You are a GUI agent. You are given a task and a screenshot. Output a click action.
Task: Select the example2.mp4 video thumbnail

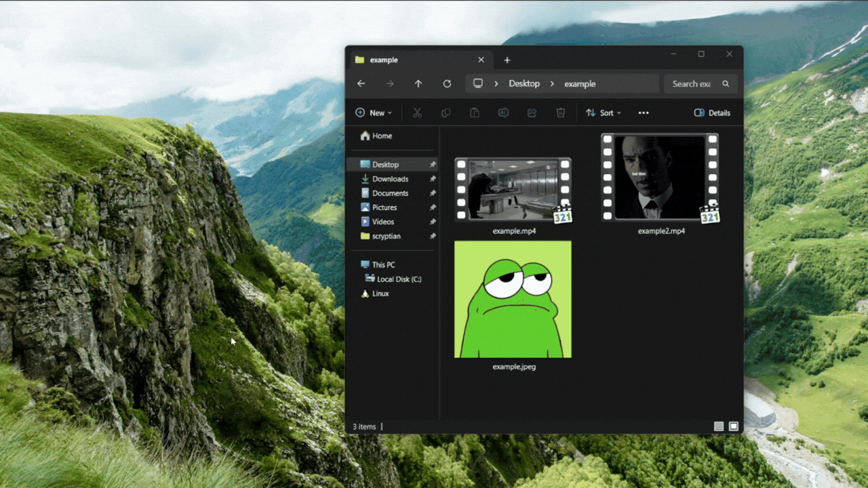coord(660,178)
